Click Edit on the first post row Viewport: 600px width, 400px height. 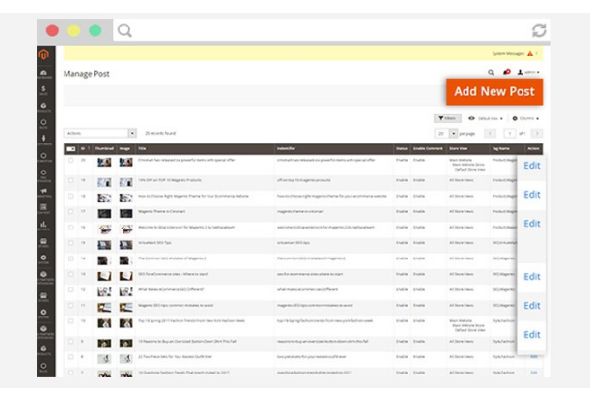coord(531,165)
